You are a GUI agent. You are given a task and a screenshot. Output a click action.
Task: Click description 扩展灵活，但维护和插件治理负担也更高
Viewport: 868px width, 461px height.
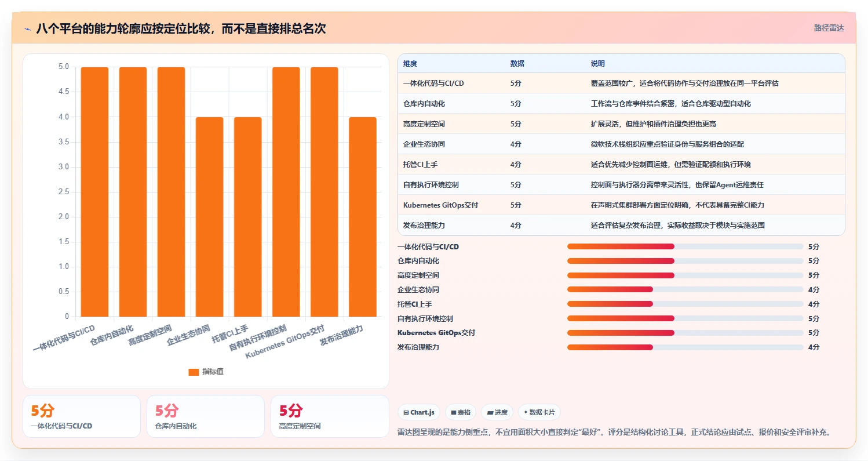tap(654, 124)
